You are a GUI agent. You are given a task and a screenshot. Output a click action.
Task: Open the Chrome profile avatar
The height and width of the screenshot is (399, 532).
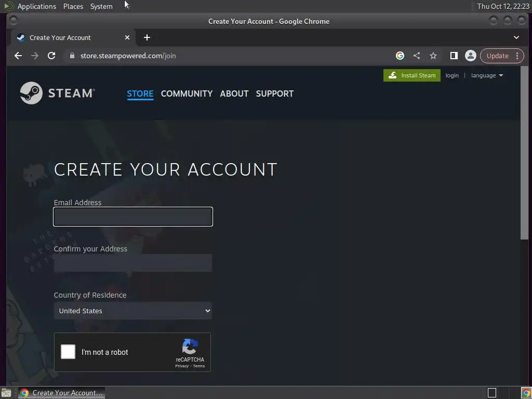point(471,56)
